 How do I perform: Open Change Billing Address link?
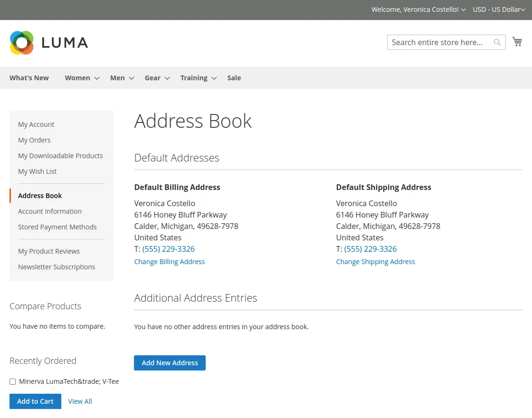click(x=170, y=261)
